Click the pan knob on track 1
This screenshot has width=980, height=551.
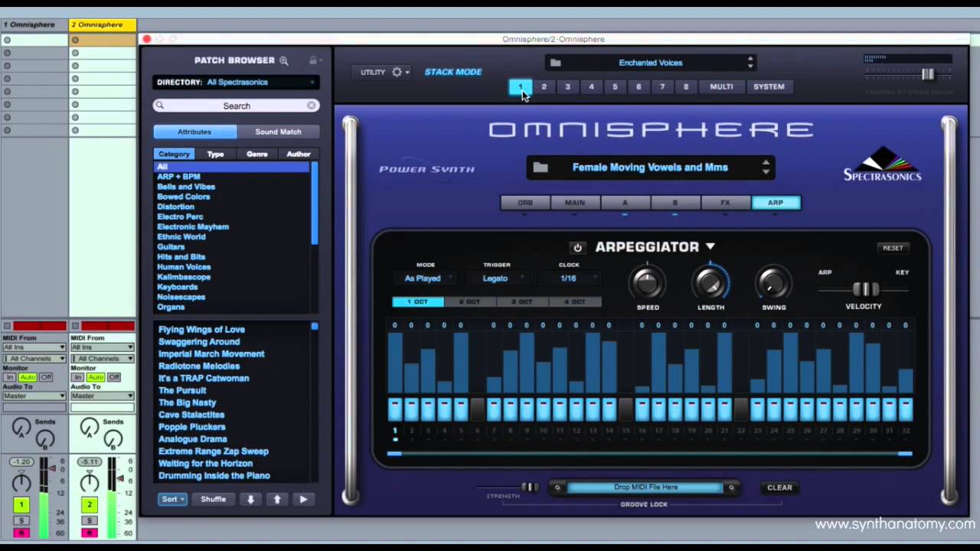pos(21,482)
